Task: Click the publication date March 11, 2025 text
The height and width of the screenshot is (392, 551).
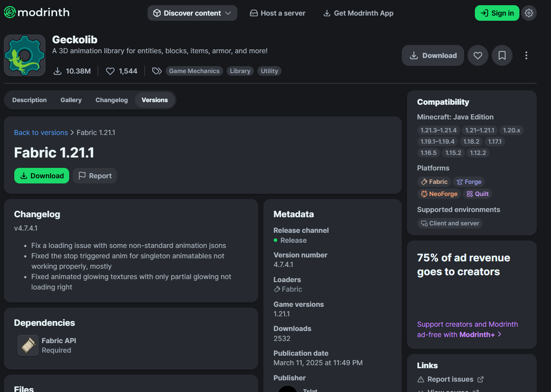Action: (x=318, y=363)
